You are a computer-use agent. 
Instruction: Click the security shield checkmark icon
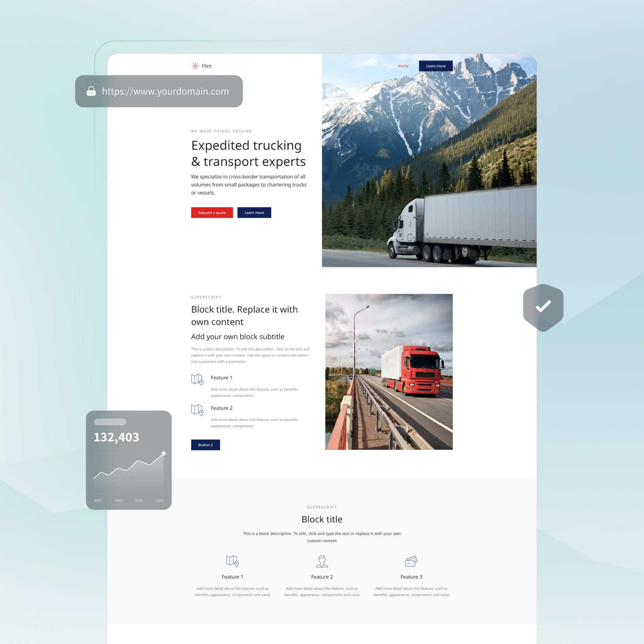543,307
